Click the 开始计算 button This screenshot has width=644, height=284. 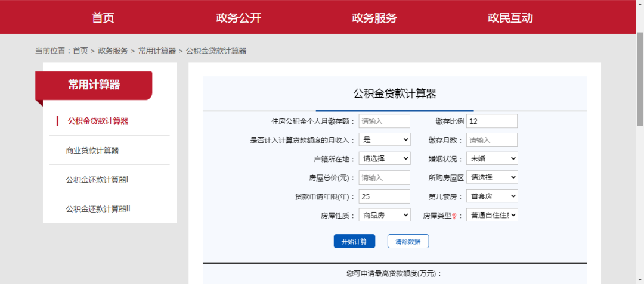[354, 241]
